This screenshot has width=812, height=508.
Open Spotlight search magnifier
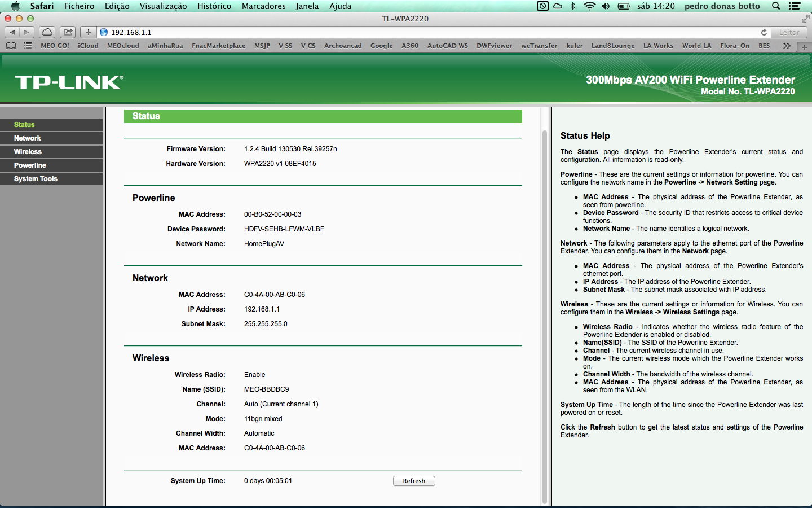(776, 6)
